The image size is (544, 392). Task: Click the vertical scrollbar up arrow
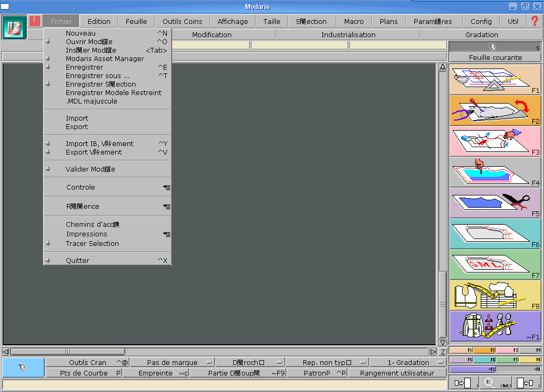click(443, 66)
